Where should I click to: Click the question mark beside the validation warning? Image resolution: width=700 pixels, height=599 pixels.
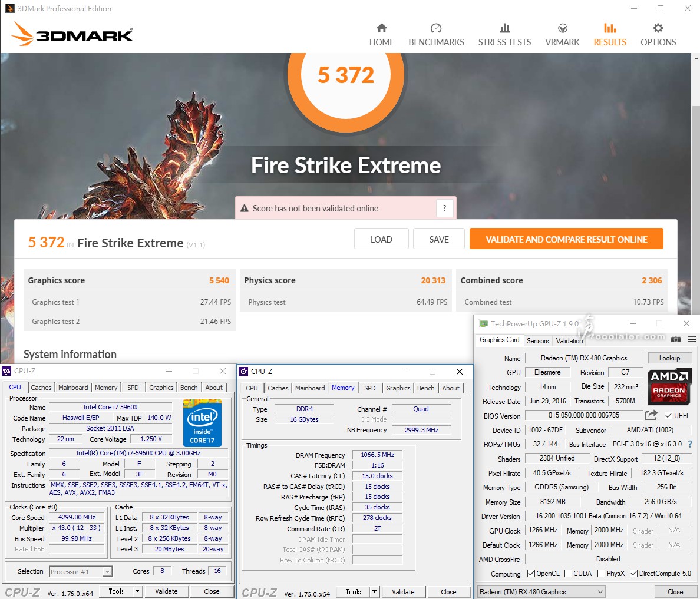click(x=444, y=208)
